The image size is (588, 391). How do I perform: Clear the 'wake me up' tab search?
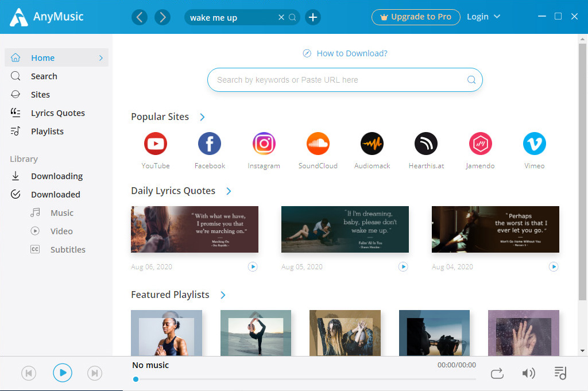(x=281, y=17)
